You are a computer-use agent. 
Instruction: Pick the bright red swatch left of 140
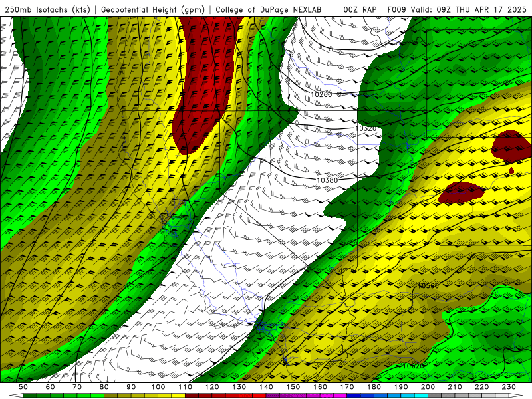click(x=259, y=396)
